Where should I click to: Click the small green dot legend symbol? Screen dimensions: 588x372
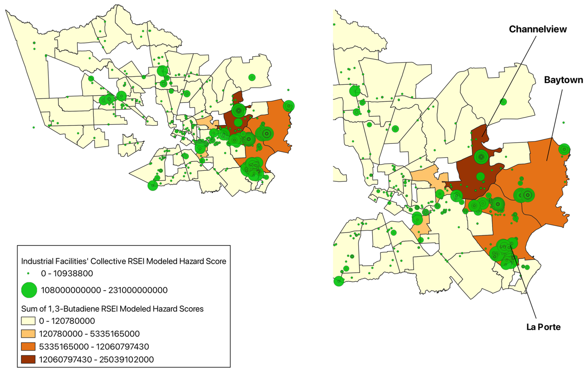coord(28,273)
